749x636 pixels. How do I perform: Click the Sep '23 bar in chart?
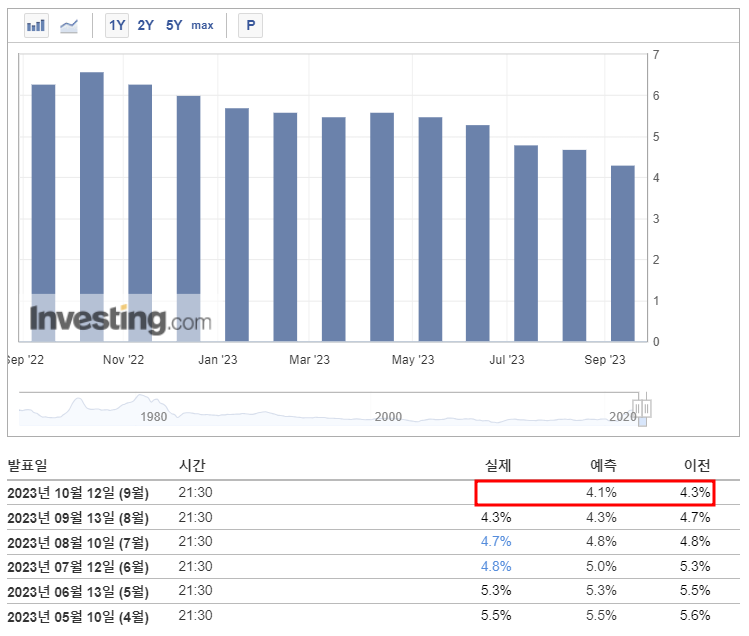623,253
